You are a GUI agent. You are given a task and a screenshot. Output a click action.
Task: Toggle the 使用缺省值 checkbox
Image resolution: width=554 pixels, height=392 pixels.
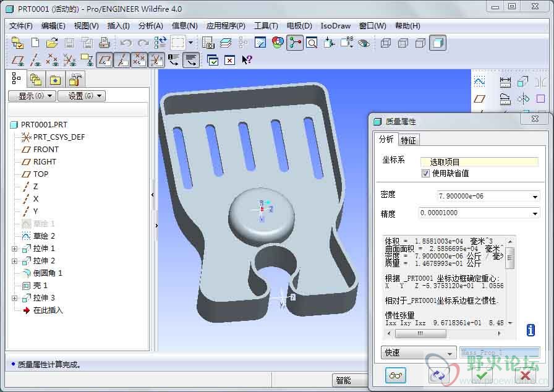point(426,173)
